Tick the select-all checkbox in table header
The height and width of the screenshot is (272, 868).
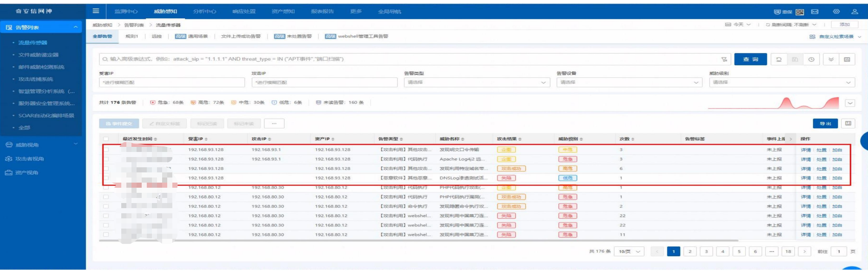[106, 139]
